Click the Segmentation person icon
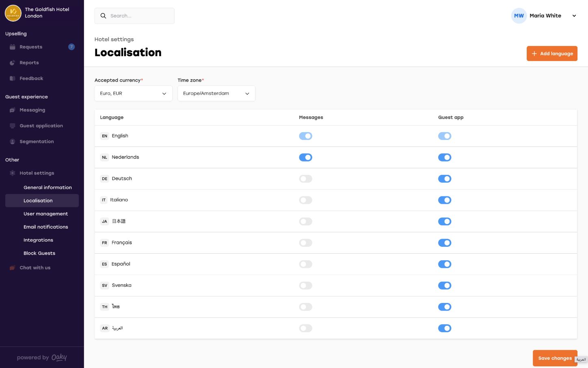The width and height of the screenshot is (588, 368). (13, 142)
